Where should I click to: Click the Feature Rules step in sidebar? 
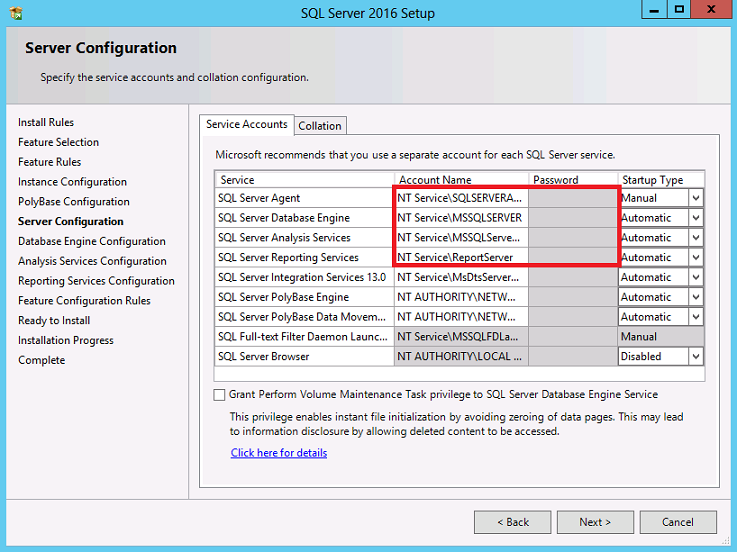(x=50, y=162)
